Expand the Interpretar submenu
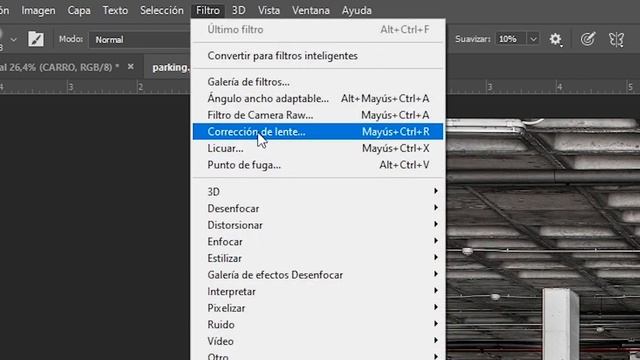 [x=318, y=292]
